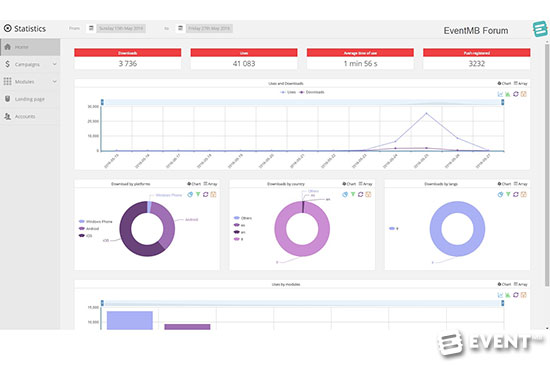Select Array view for Downloads by country
The width and height of the screenshot is (550, 365).
tap(365, 184)
